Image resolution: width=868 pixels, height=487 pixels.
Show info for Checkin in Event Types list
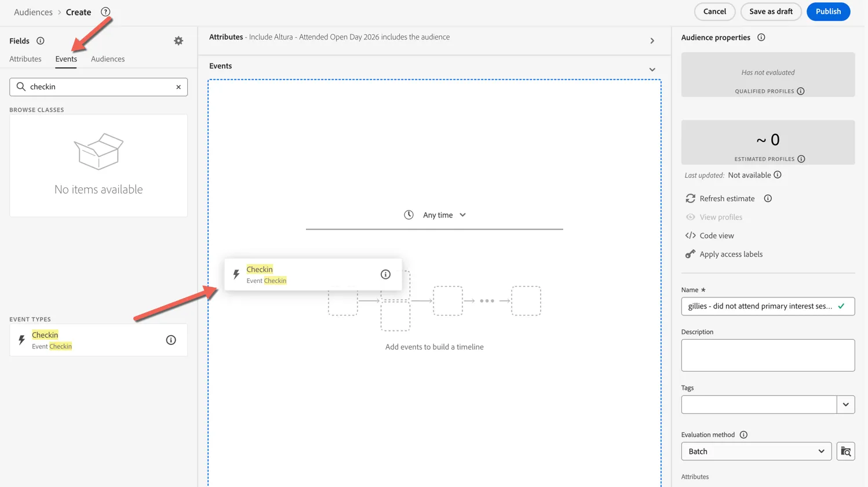[x=171, y=340]
